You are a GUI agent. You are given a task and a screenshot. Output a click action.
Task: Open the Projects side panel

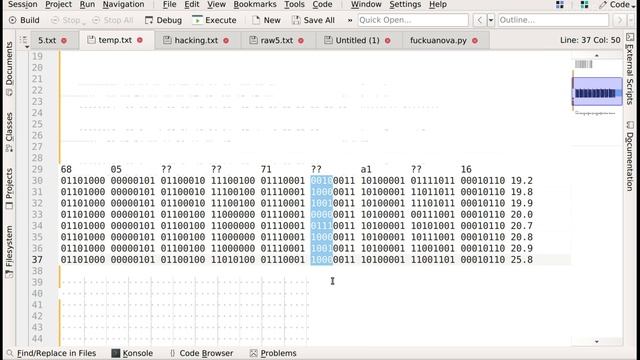coord(9,189)
